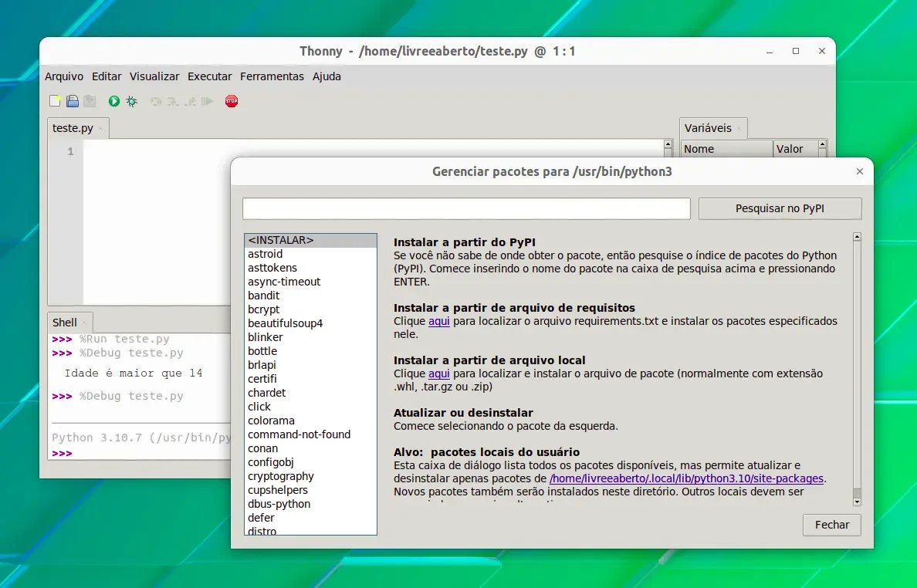Viewport: 917px width, 588px height.
Task: Select colorama in the package list
Action: 310,421
